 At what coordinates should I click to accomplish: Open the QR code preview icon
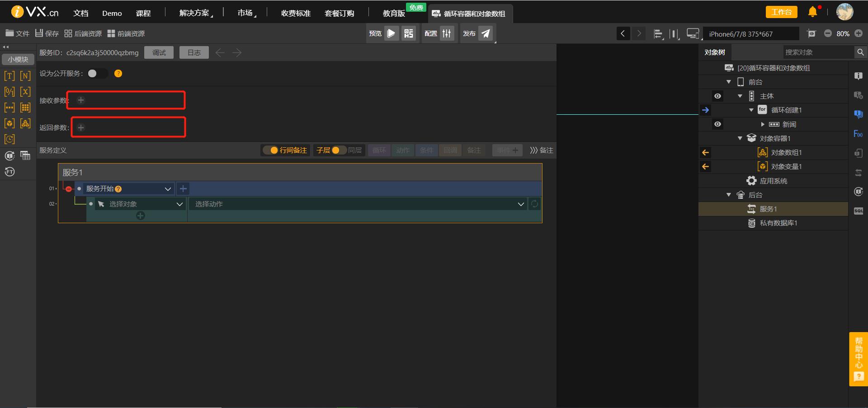(x=409, y=33)
